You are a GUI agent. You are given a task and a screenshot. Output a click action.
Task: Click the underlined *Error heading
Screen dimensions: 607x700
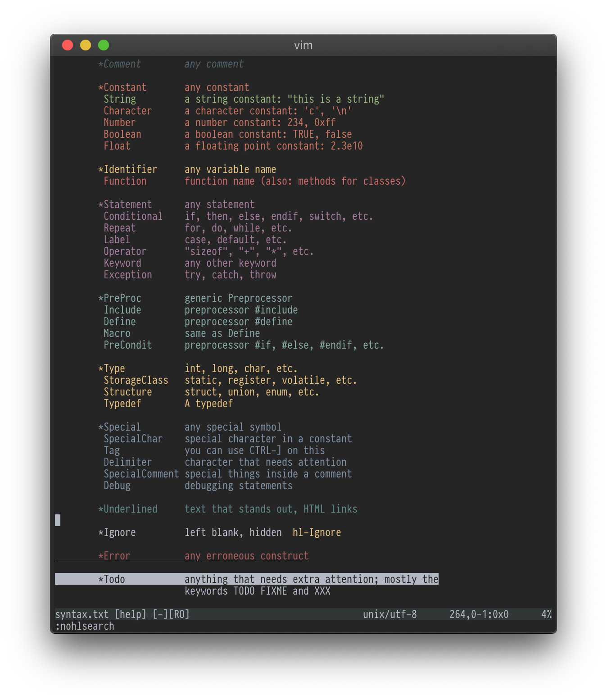[115, 555]
